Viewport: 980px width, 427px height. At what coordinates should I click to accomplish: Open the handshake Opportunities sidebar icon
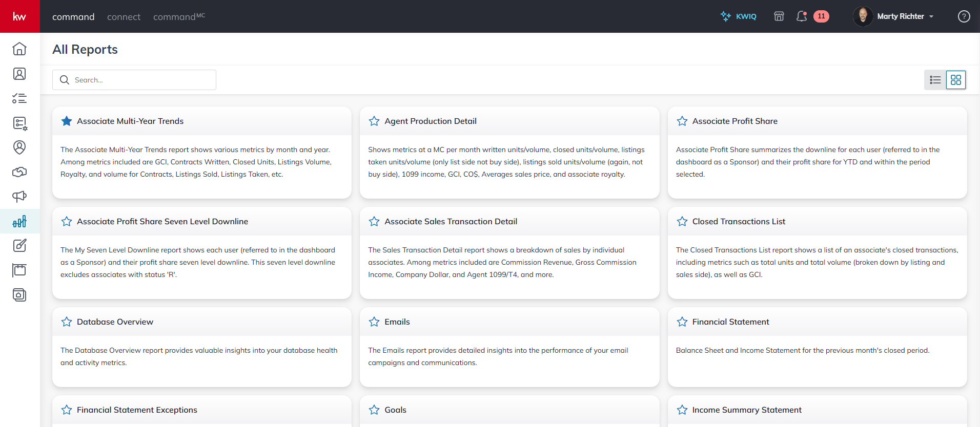[19, 172]
